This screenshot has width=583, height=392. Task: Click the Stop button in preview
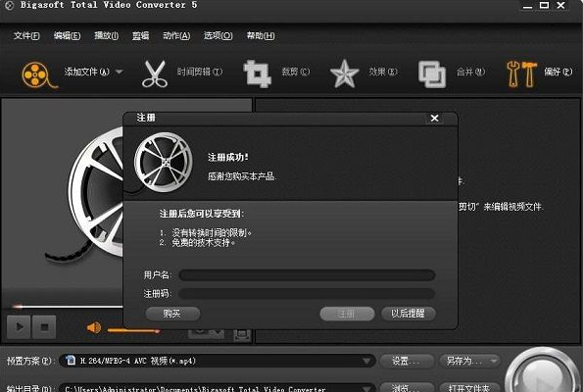click(44, 327)
